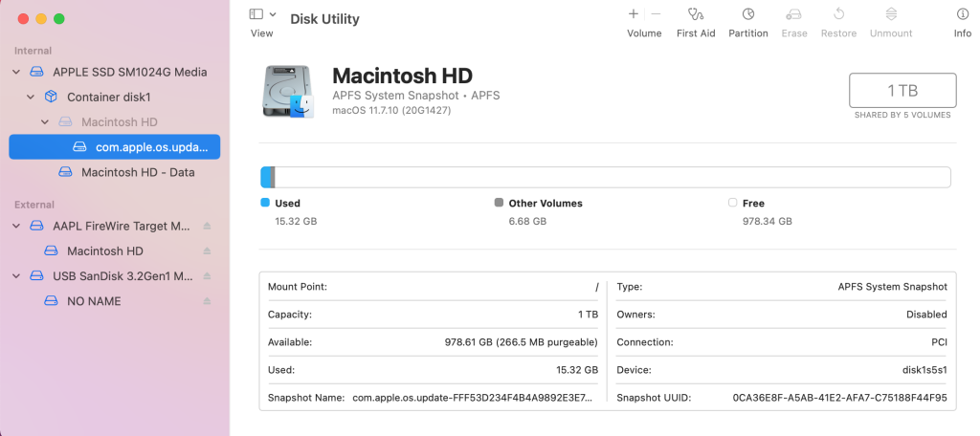The image size is (980, 436).
Task: Click the yellow minimize window button
Action: pyautogui.click(x=41, y=19)
